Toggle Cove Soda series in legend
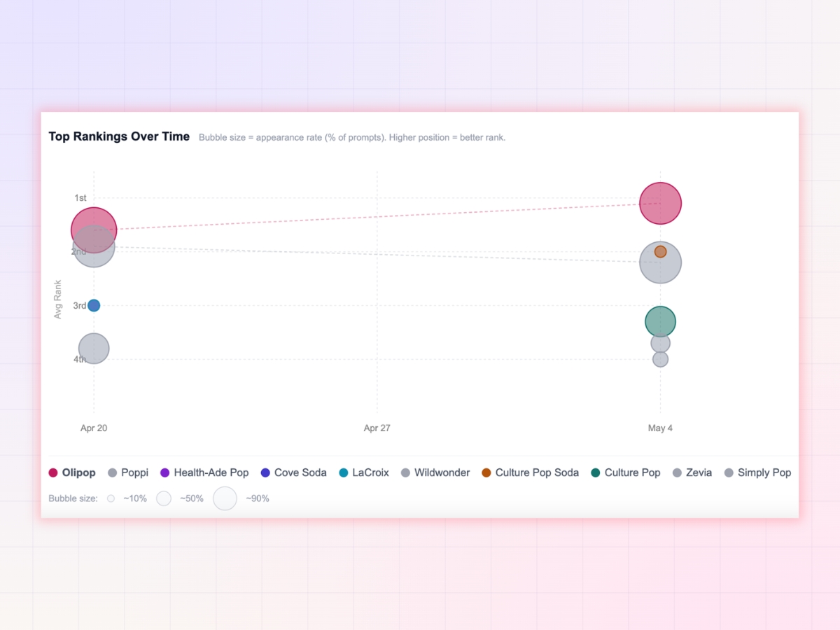 tap(293, 472)
